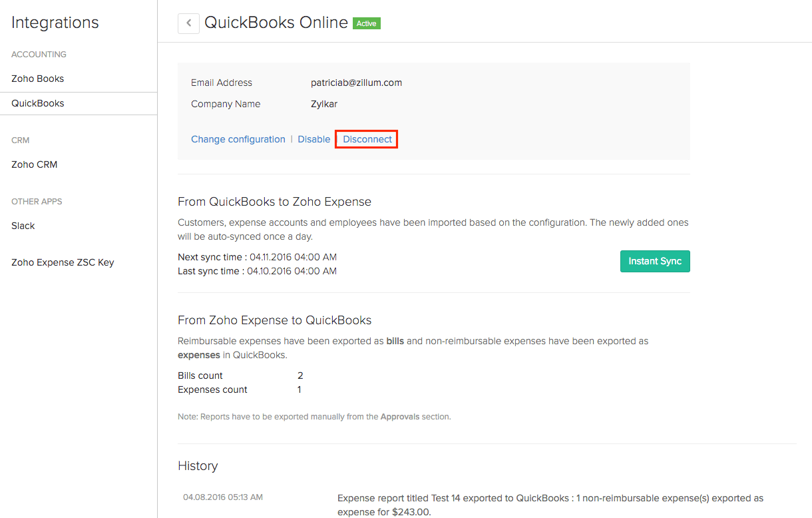Open Zoho Expense ZSC Key

click(x=63, y=262)
